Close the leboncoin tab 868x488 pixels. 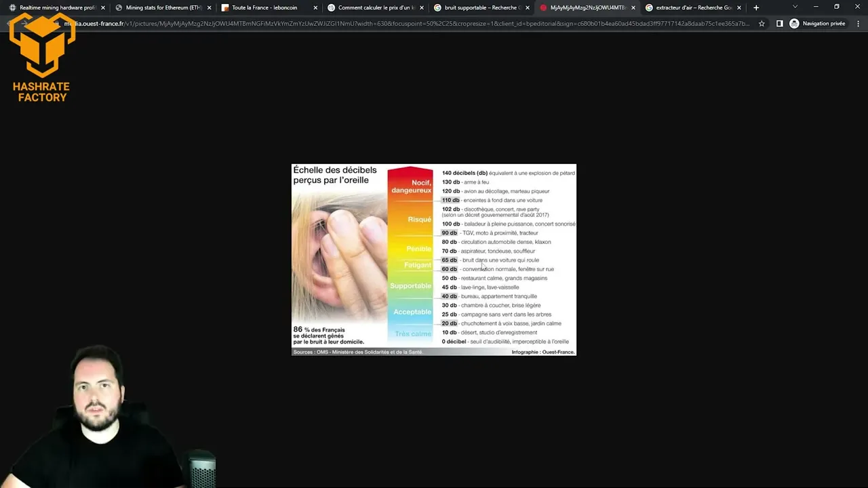click(x=315, y=8)
